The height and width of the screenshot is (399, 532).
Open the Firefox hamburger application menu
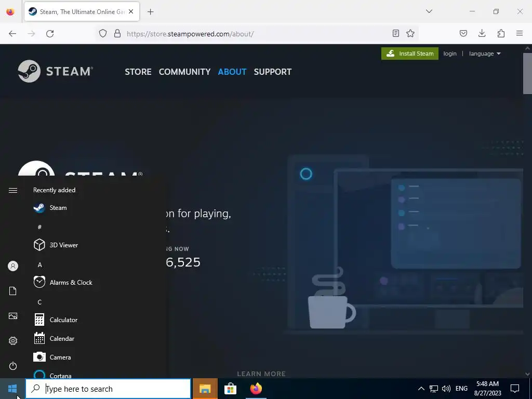pos(520,33)
